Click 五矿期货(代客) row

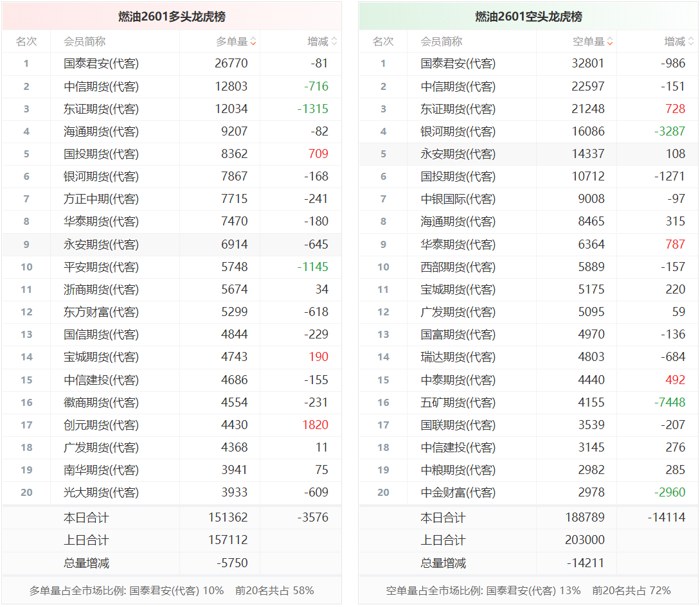[528, 402]
